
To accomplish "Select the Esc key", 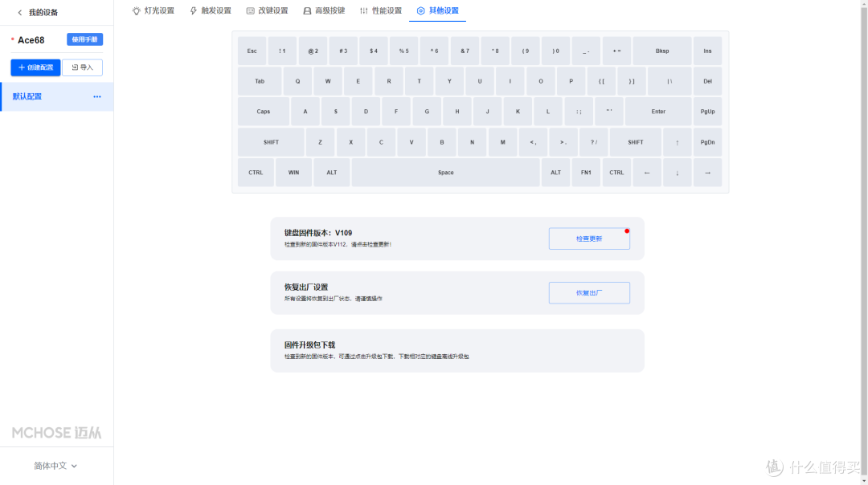I will pos(252,51).
